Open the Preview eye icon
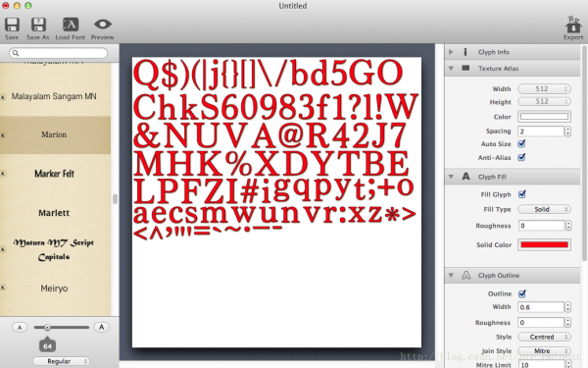Screen dimensions: 588x368 (102, 25)
